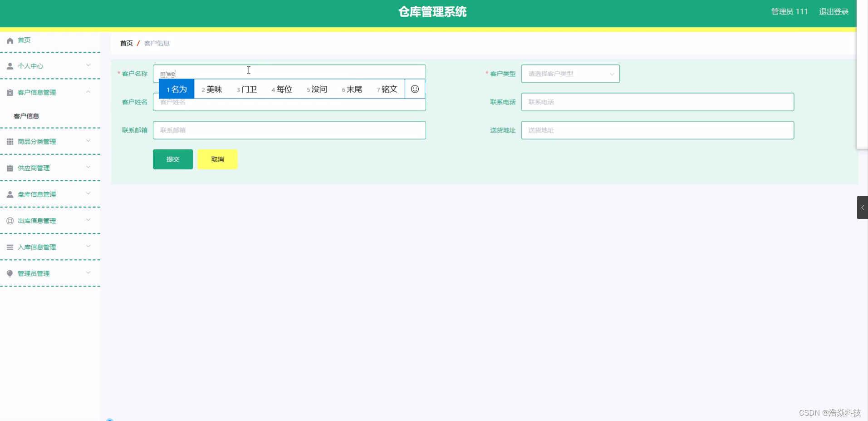Open the 客户信息 submenu item
The image size is (868, 421).
coord(26,116)
